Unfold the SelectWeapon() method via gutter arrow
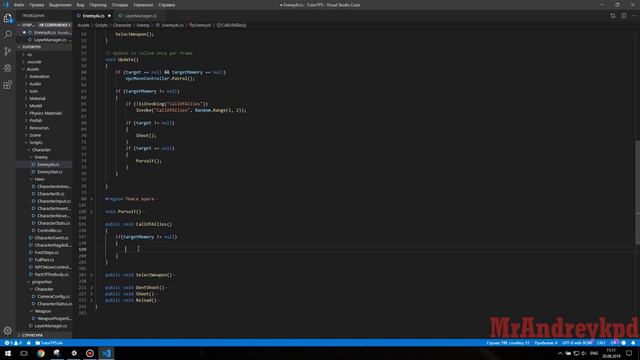640x360 pixels. 91,275
